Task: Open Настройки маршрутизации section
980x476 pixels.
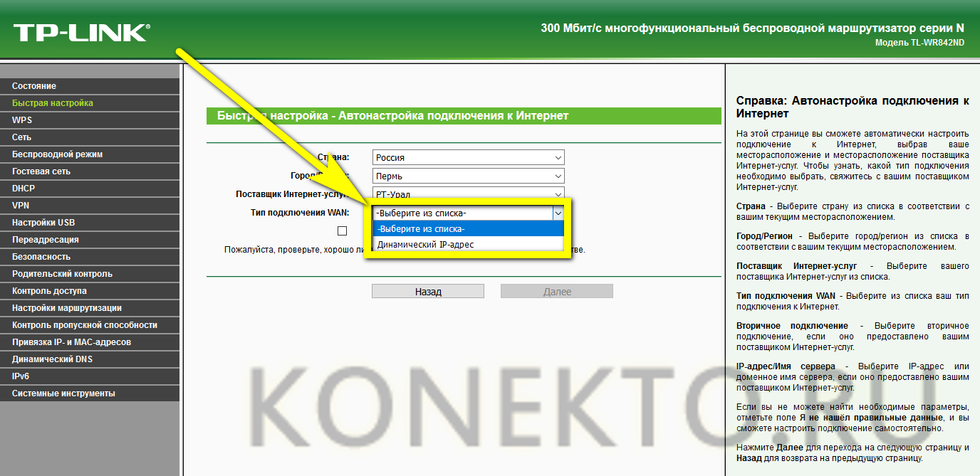Action: pos(90,308)
